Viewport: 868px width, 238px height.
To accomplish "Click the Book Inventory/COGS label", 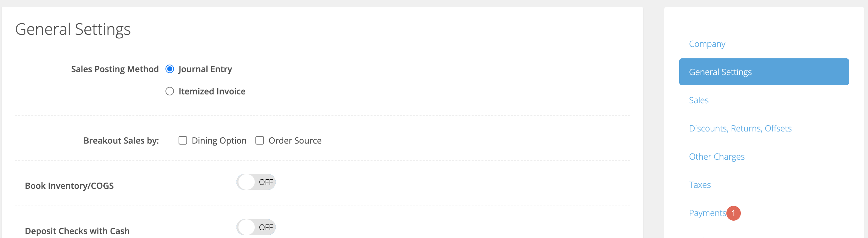I will tap(69, 186).
